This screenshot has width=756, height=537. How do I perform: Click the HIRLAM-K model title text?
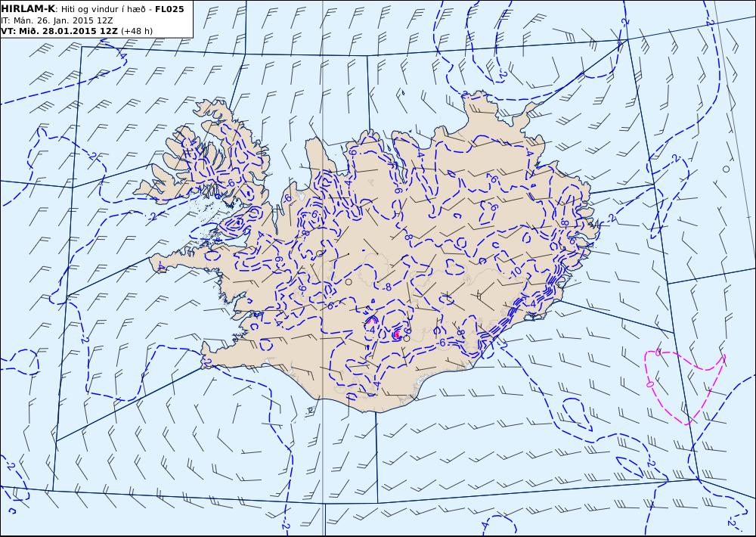tap(28, 9)
